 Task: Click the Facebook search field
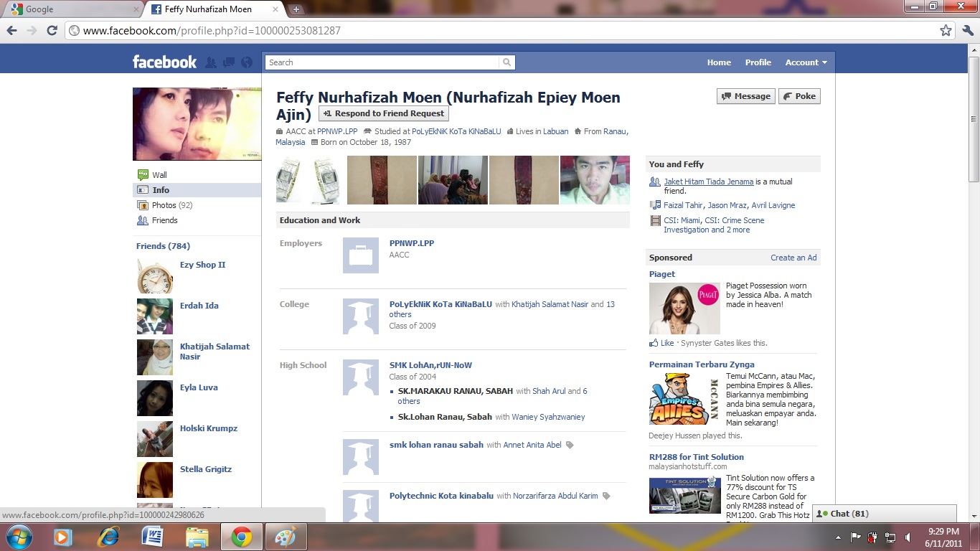tap(382, 62)
